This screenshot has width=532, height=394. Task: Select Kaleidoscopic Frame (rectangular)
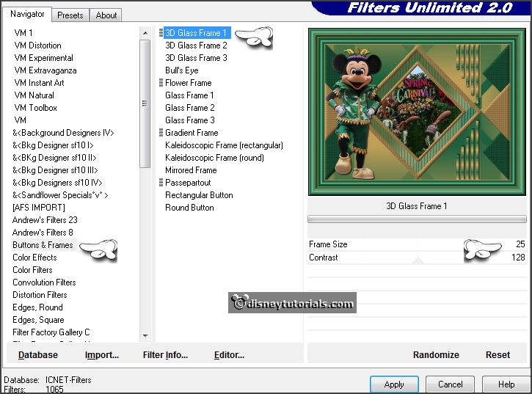[224, 145]
